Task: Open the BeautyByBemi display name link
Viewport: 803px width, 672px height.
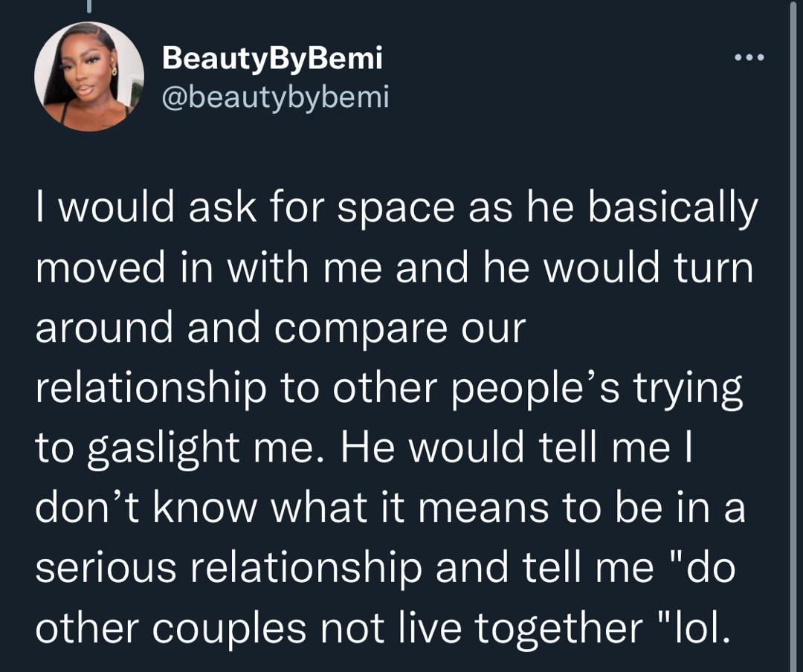Action: pos(272,58)
